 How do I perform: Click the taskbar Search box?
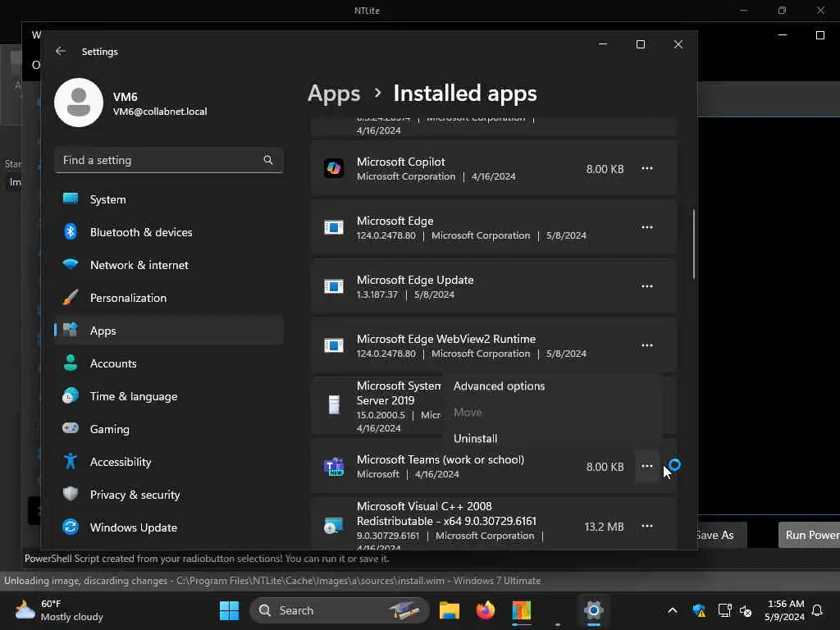(340, 610)
